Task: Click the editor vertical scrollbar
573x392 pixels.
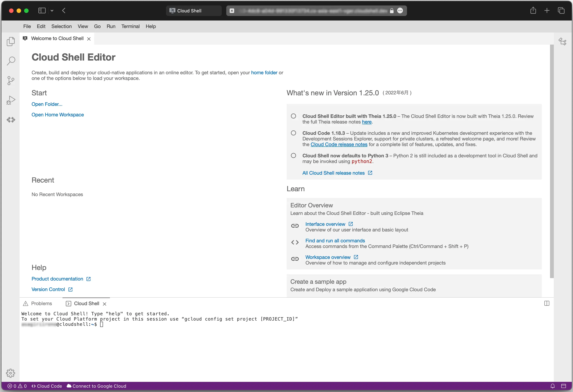Action: pos(552,161)
